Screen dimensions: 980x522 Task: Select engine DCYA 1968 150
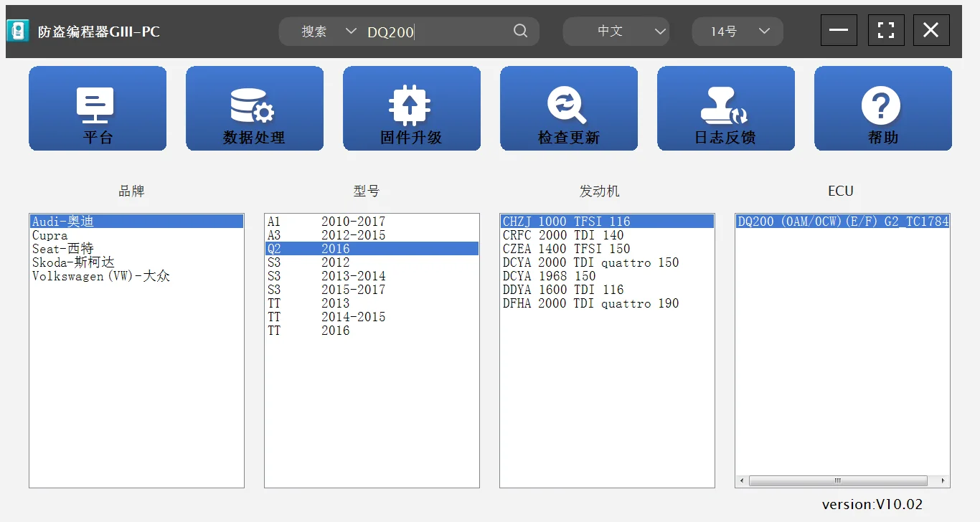[x=607, y=276]
